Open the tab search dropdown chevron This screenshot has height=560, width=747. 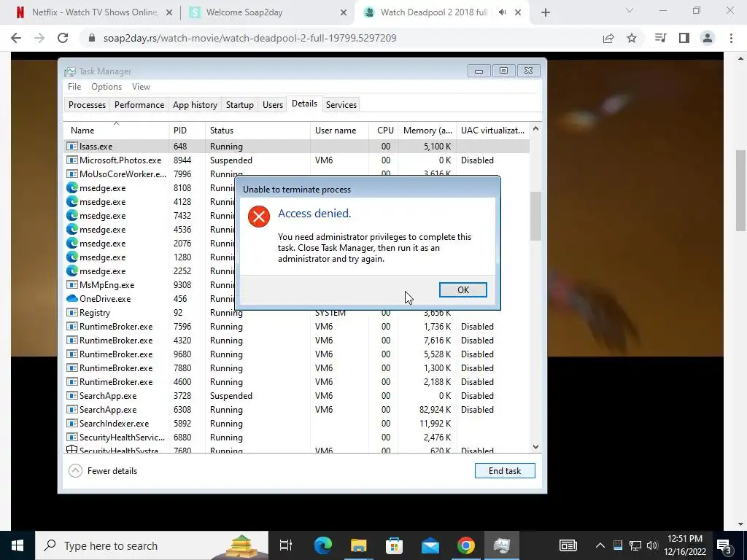click(630, 10)
